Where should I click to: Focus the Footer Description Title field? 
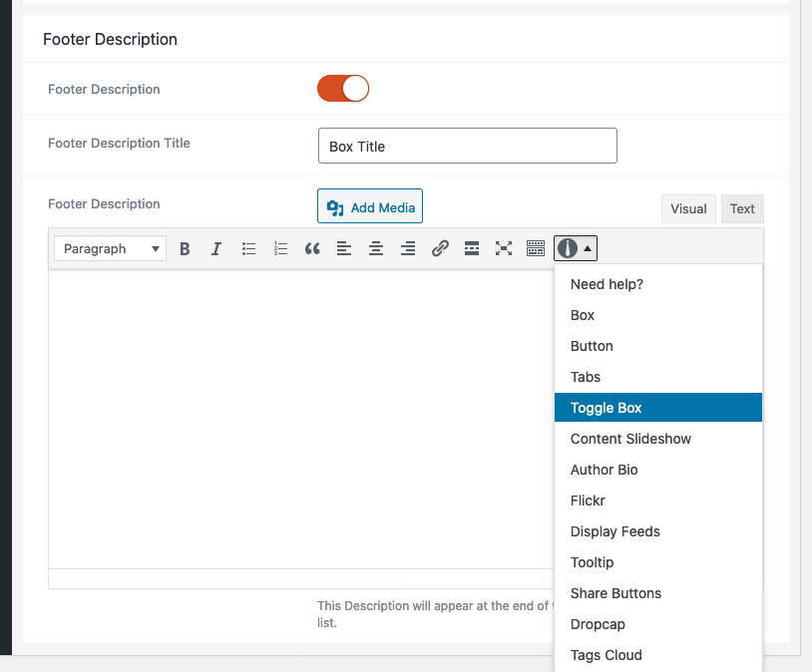[x=468, y=146]
